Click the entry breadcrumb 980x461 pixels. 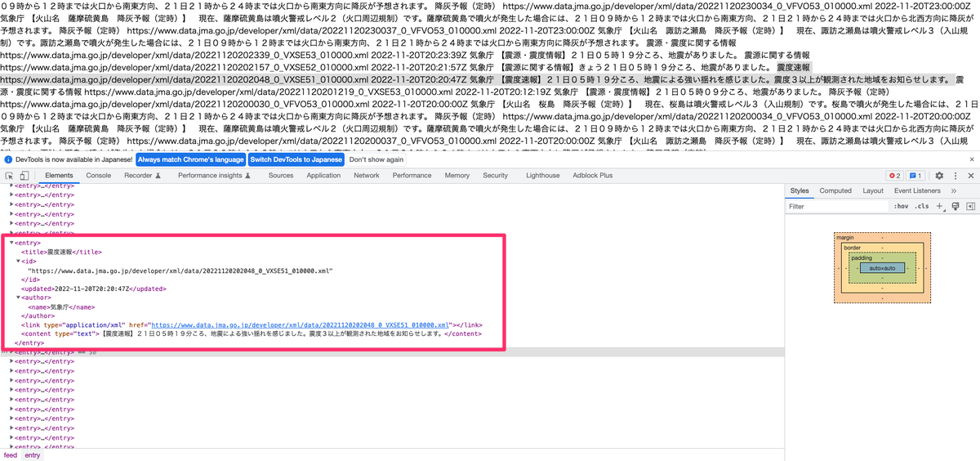[32, 455]
